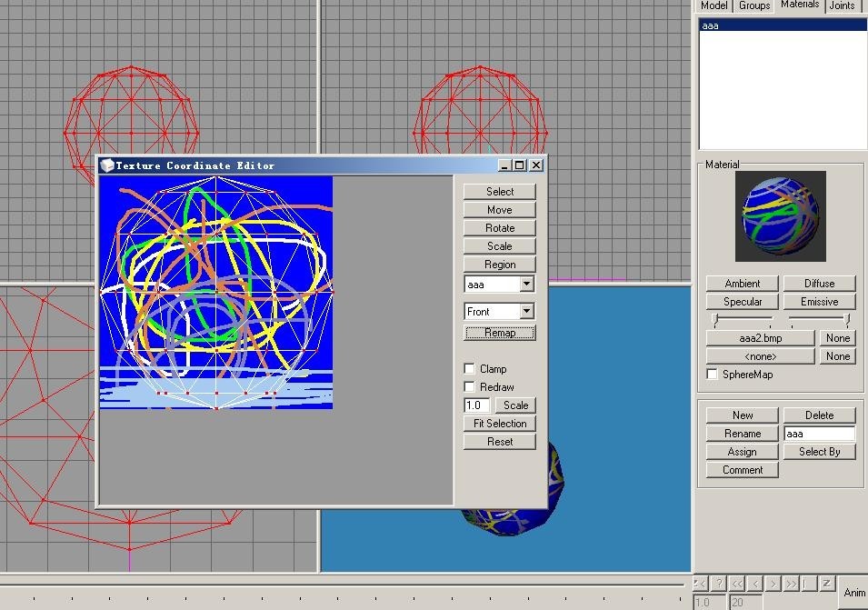
Task: Switch to the Joints tab
Action: [x=842, y=5]
